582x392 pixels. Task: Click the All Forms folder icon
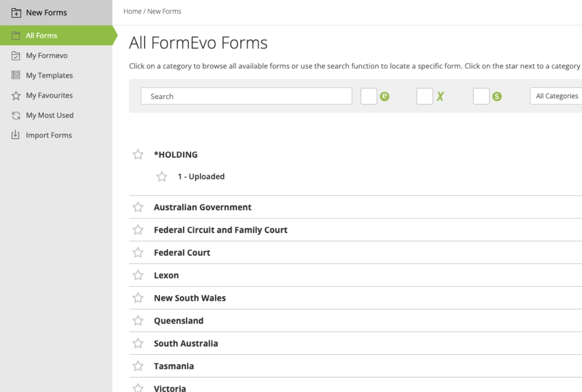pos(16,35)
